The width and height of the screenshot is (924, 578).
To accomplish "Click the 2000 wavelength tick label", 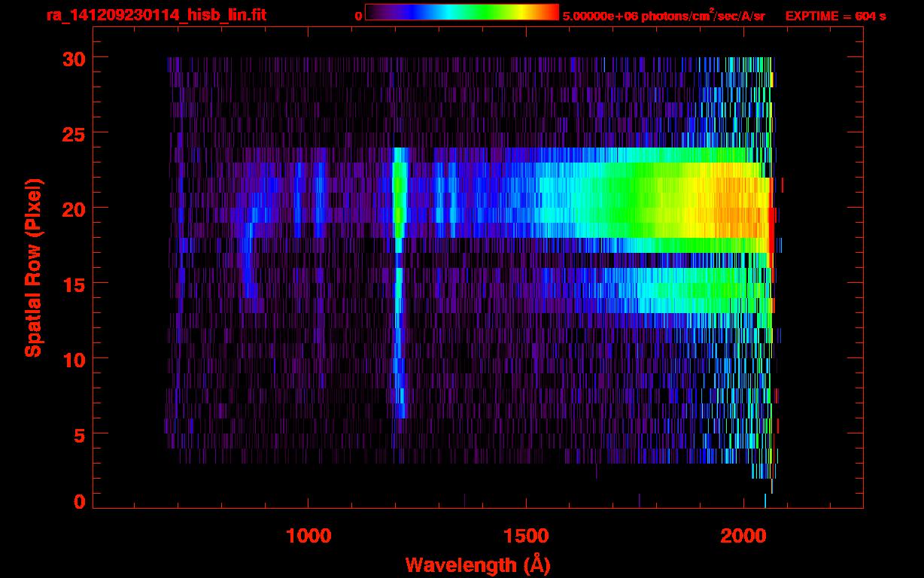I will 743,535.
